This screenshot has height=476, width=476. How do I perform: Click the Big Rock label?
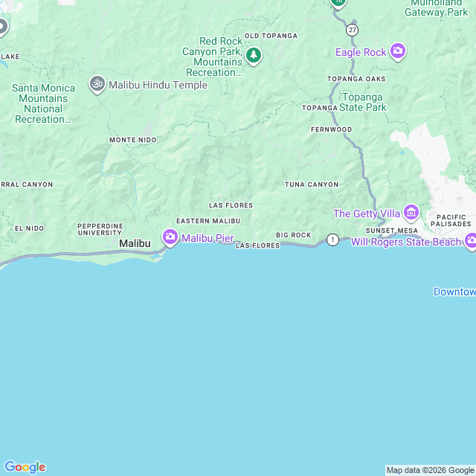click(x=294, y=235)
